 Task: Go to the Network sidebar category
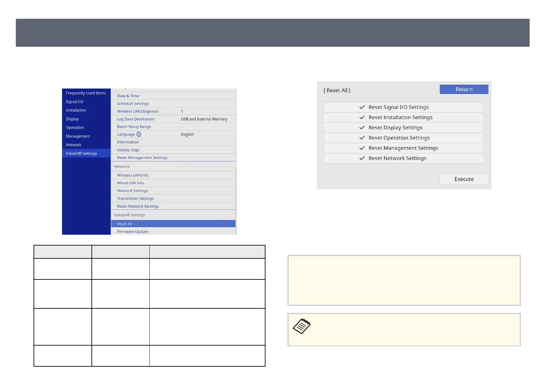(73, 145)
